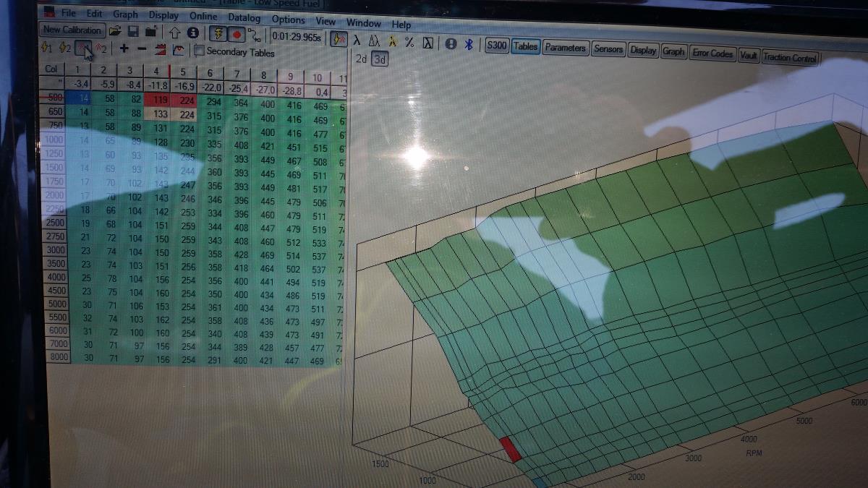The width and height of the screenshot is (868, 488).
Task: Toggle the 3d graph view button
Action: [x=379, y=59]
